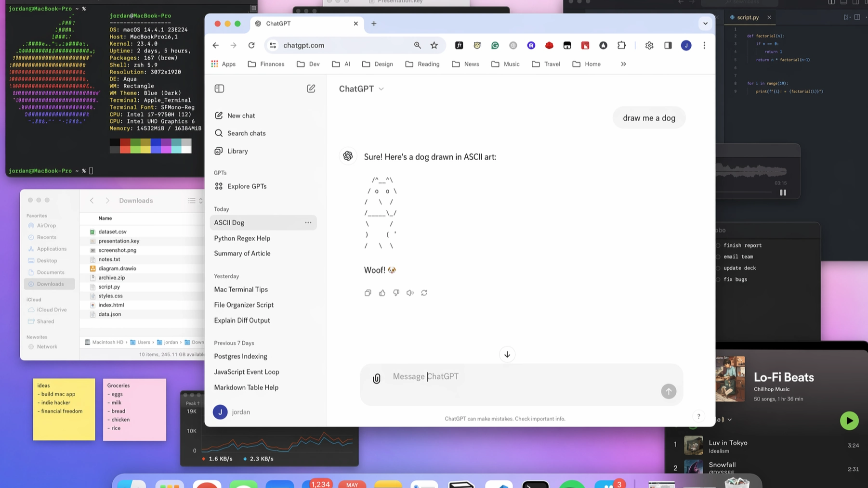Open options menu for the ASCII Dog chat

[x=308, y=222]
